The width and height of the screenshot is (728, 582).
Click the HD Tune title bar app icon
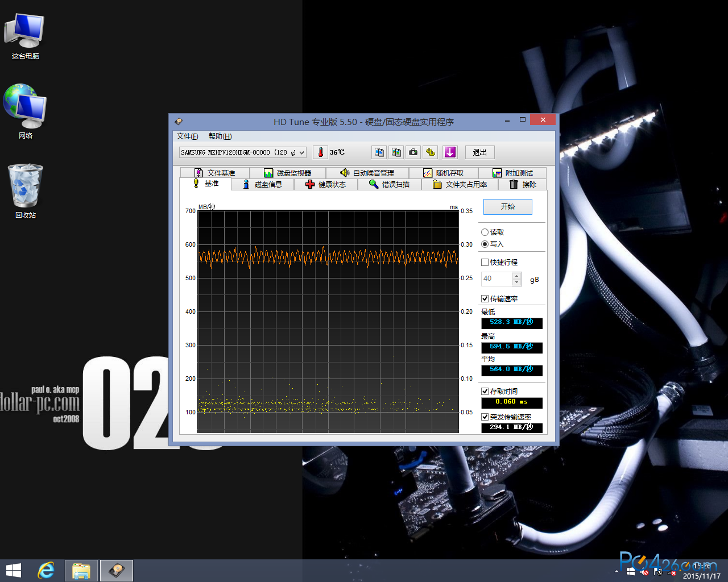point(179,122)
